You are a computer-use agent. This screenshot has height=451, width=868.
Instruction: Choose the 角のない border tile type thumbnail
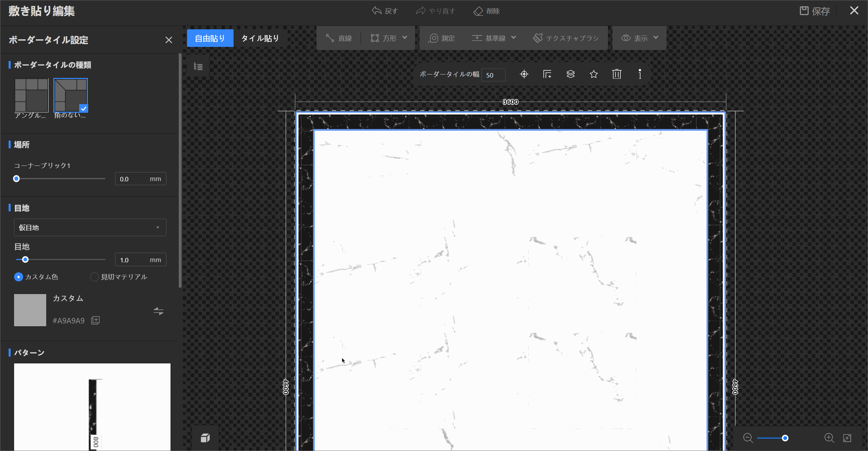click(71, 95)
